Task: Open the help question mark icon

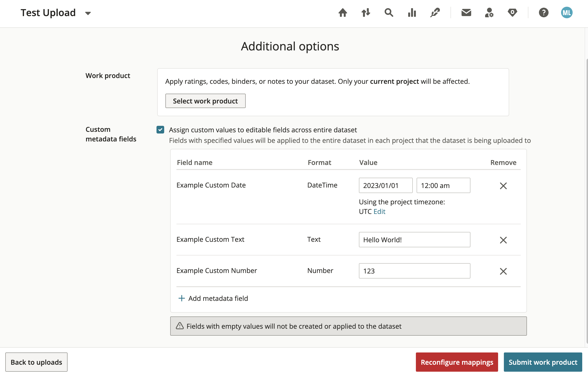Action: (x=544, y=12)
